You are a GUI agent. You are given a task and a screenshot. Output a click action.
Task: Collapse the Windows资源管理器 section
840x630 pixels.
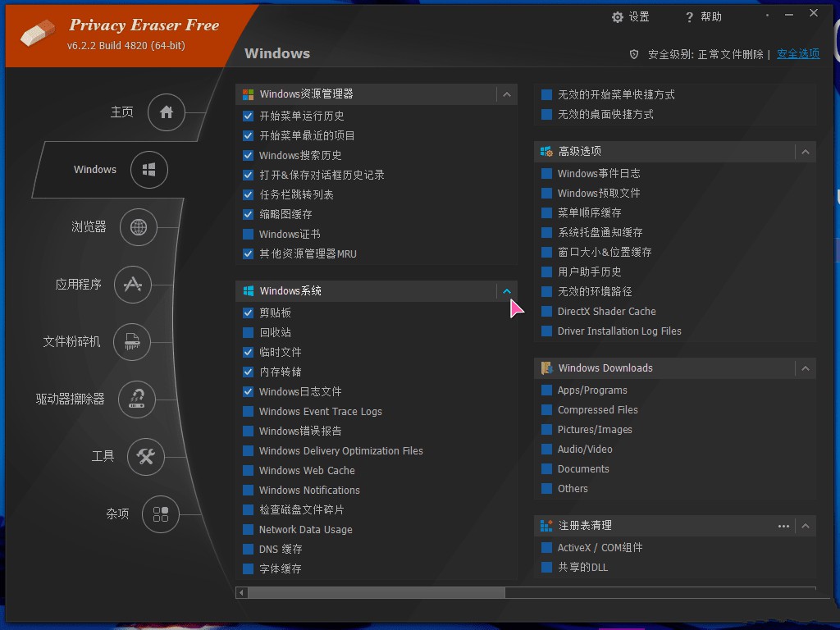tap(507, 95)
